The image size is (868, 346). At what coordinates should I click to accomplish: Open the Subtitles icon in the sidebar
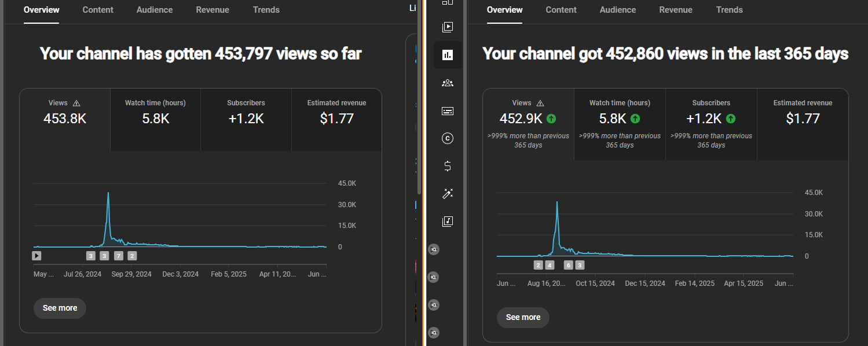pyautogui.click(x=447, y=111)
